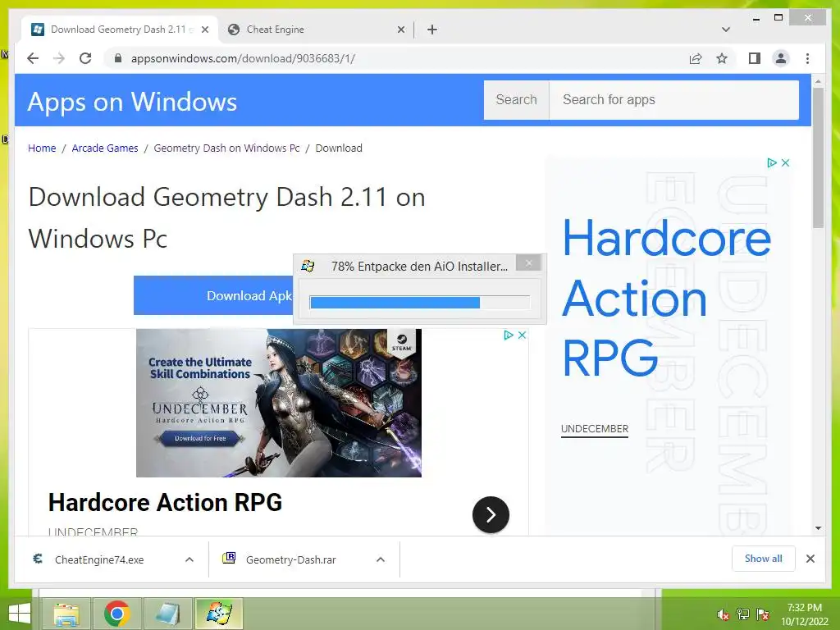
Task: Open the notepad taskbar icon
Action: pyautogui.click(x=167, y=614)
